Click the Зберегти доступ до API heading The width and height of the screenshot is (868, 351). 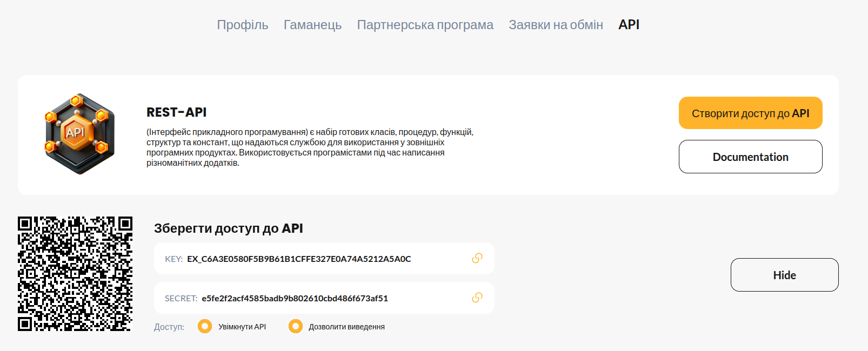[228, 228]
